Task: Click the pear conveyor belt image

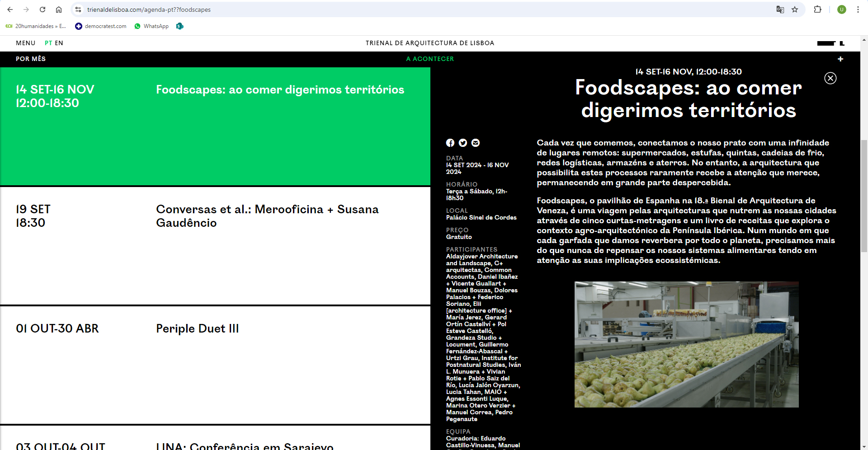Action: (x=686, y=344)
